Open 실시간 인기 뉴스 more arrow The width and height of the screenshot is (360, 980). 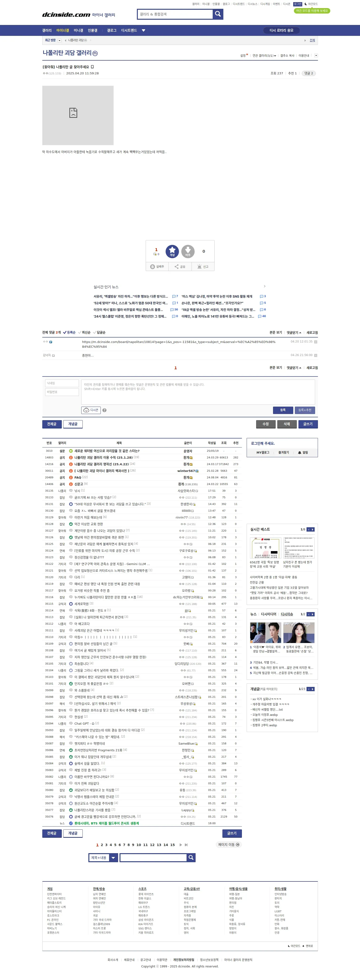(264, 286)
